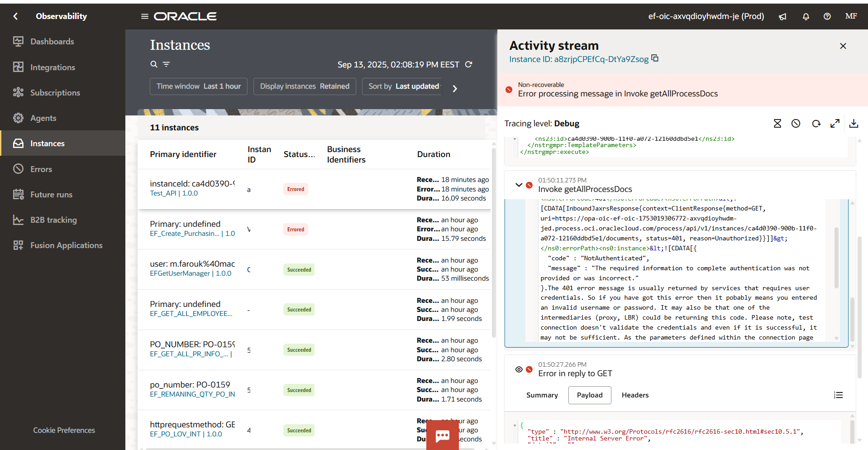Open the Time window Last 1 hour dropdown

tap(198, 86)
